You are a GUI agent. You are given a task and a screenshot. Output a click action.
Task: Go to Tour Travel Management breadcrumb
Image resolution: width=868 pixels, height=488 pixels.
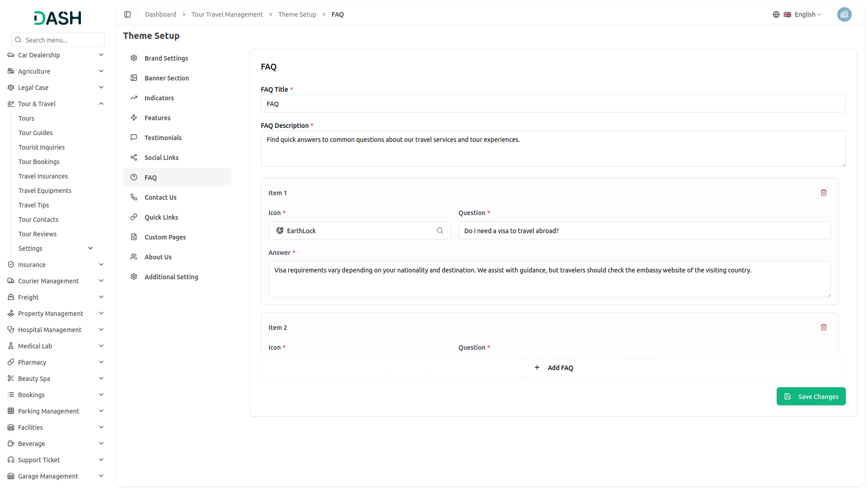coord(227,14)
